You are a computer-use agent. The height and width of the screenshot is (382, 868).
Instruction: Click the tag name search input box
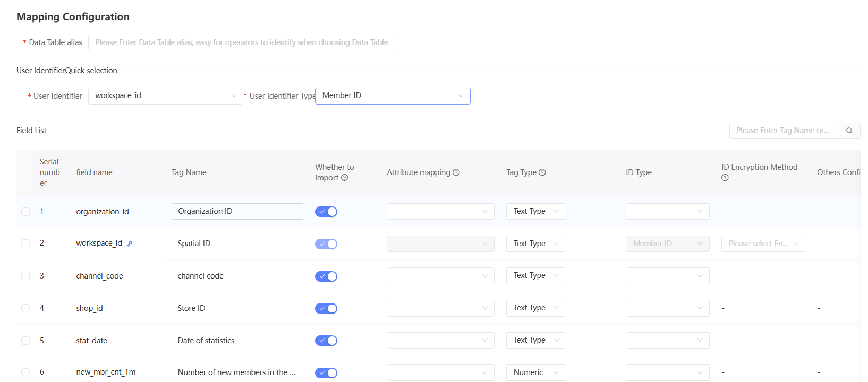[x=784, y=131]
